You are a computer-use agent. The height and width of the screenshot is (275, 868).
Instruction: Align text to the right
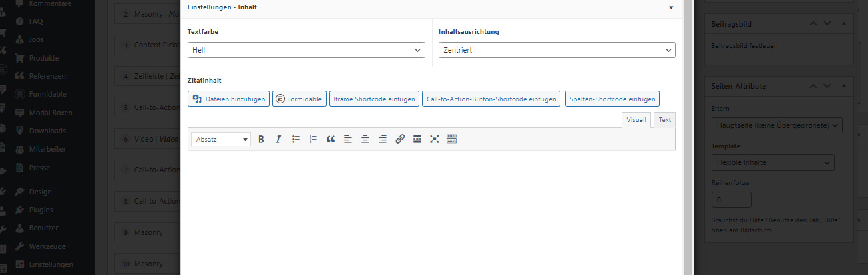pos(383,139)
